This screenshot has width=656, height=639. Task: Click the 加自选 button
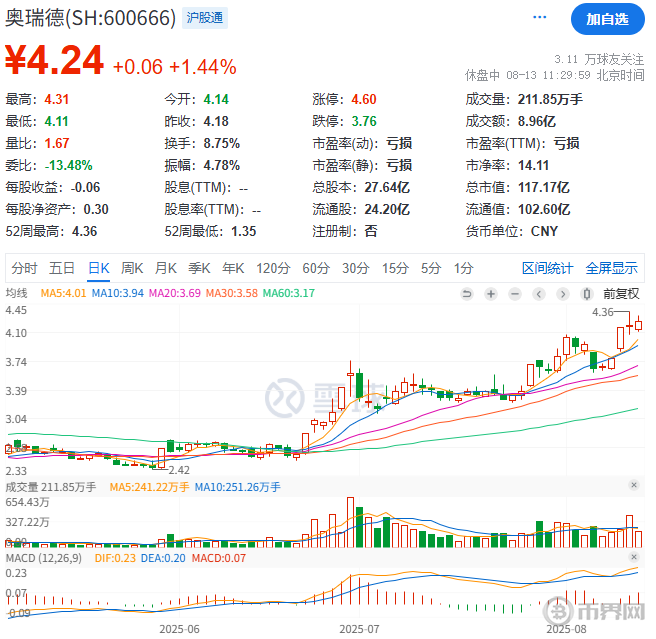tap(607, 19)
